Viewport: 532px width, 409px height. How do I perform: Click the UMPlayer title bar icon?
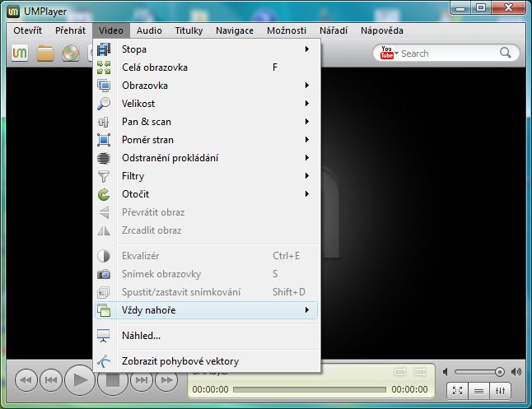click(13, 12)
